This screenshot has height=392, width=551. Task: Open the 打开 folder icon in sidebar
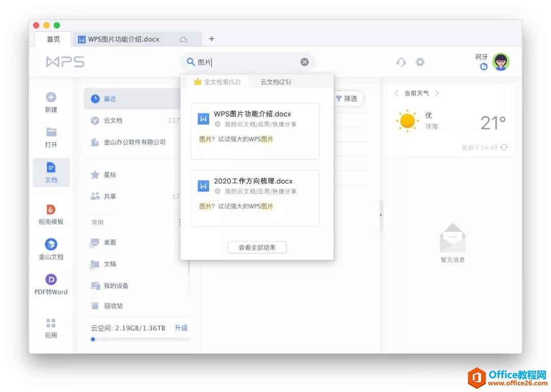tap(51, 132)
